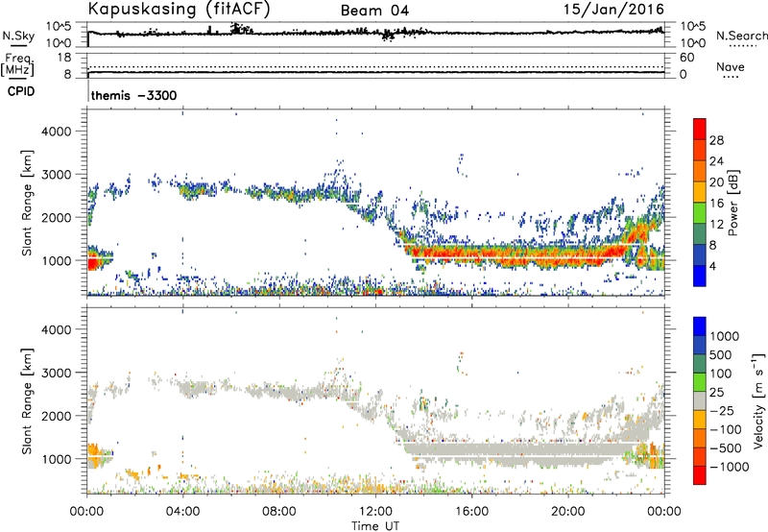This screenshot has height=532, width=768.
Task: Click the '12:00' time axis tick label
Action: coord(375,512)
